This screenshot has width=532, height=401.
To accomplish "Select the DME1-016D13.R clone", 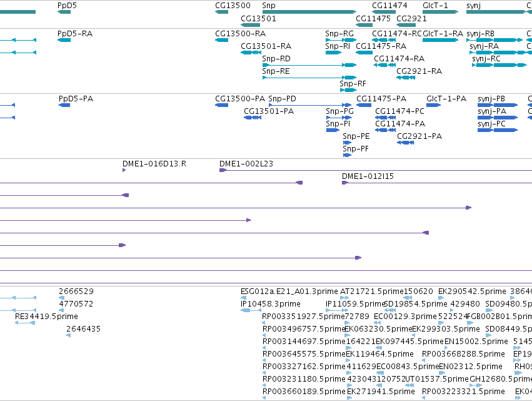I will point(124,170).
